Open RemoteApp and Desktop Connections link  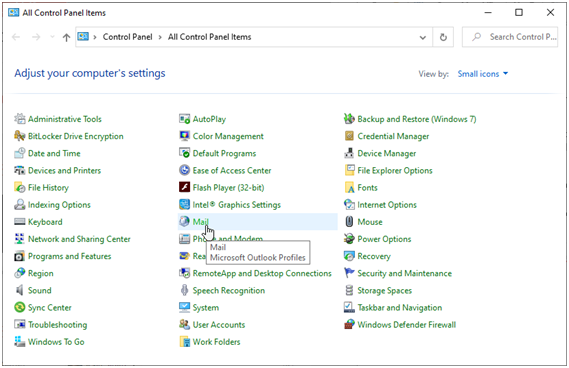[x=262, y=273]
